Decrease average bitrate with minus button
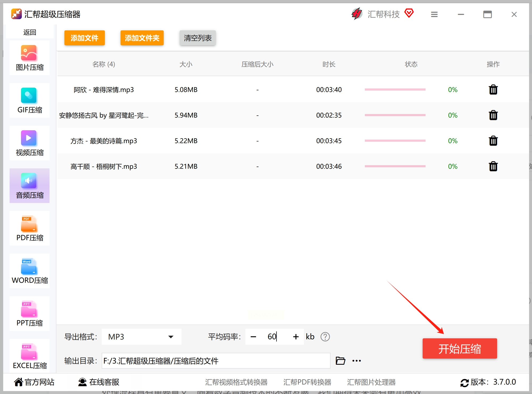532x394 pixels. point(253,337)
